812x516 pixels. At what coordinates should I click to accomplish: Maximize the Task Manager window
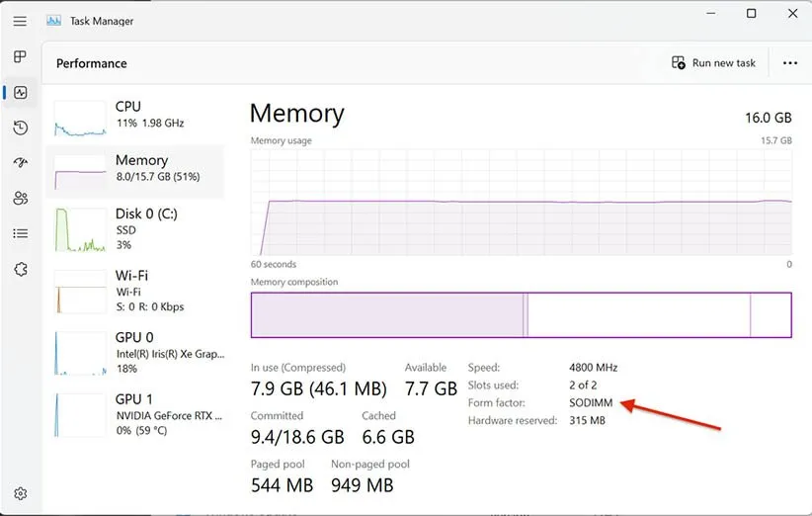752,14
